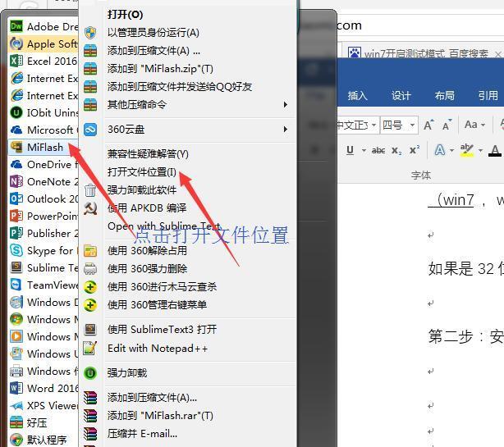The height and width of the screenshot is (447, 504).
Task: Launch PowerPoint from the program list
Action: click(44, 216)
